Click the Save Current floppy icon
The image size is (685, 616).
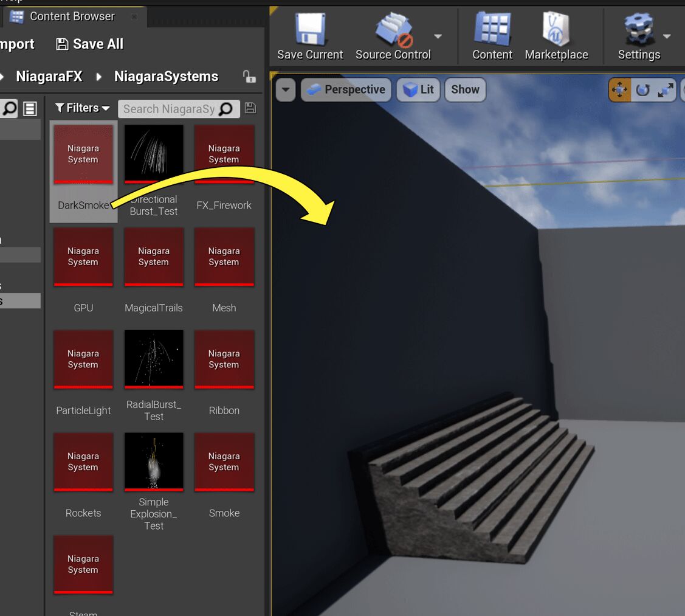[x=310, y=29]
